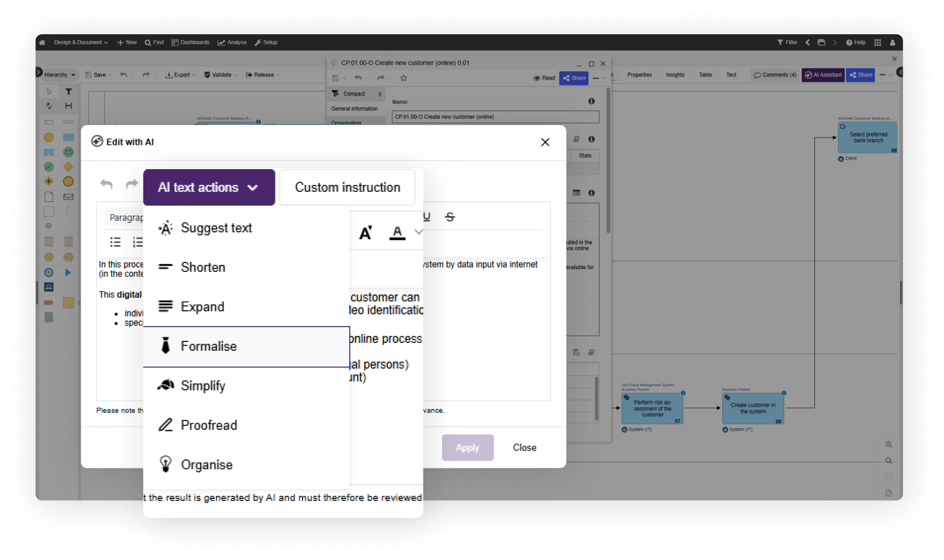944x560 pixels.
Task: Close the Edit with AI dialog
Action: 545,142
